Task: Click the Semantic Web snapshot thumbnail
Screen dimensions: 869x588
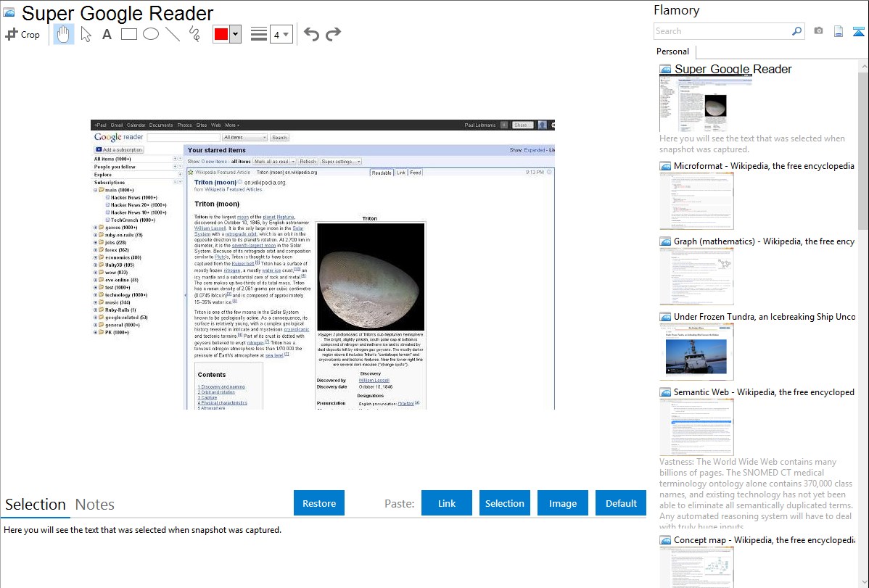Action: click(x=696, y=427)
